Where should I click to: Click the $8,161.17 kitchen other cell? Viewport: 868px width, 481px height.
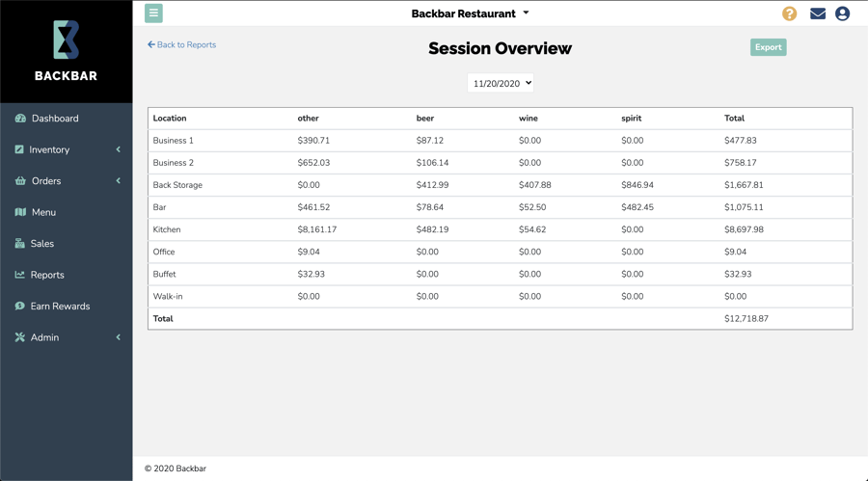[x=316, y=229]
